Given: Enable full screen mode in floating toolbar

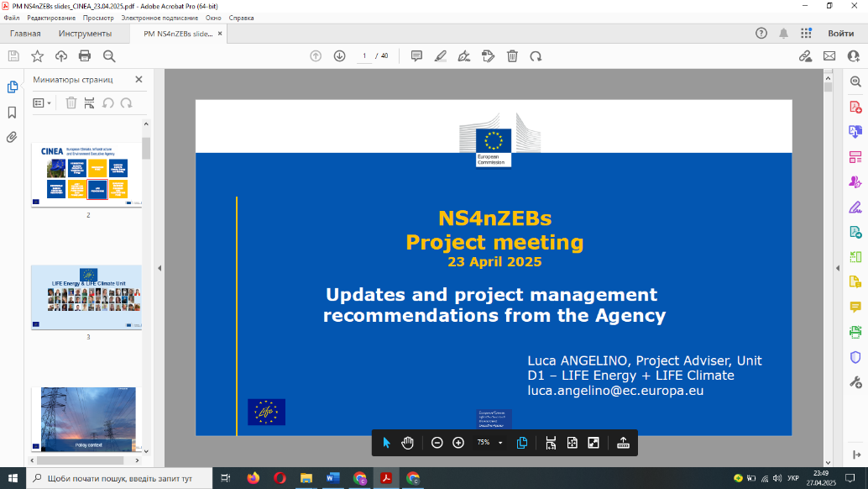Looking at the screenshot, I should coord(593,443).
